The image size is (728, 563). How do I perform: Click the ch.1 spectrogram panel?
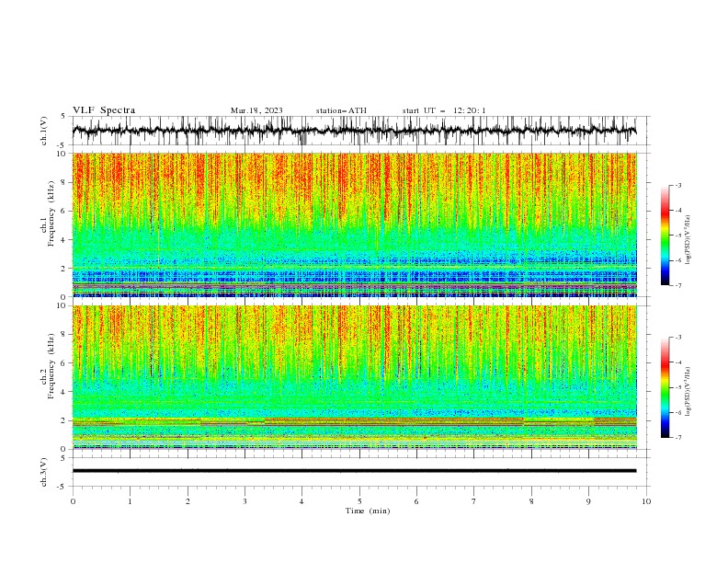[x=355, y=224]
